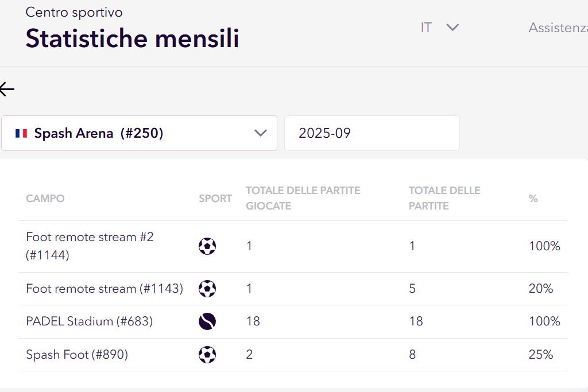Click Foot remote stream #2 (#1144) name

[x=90, y=246]
